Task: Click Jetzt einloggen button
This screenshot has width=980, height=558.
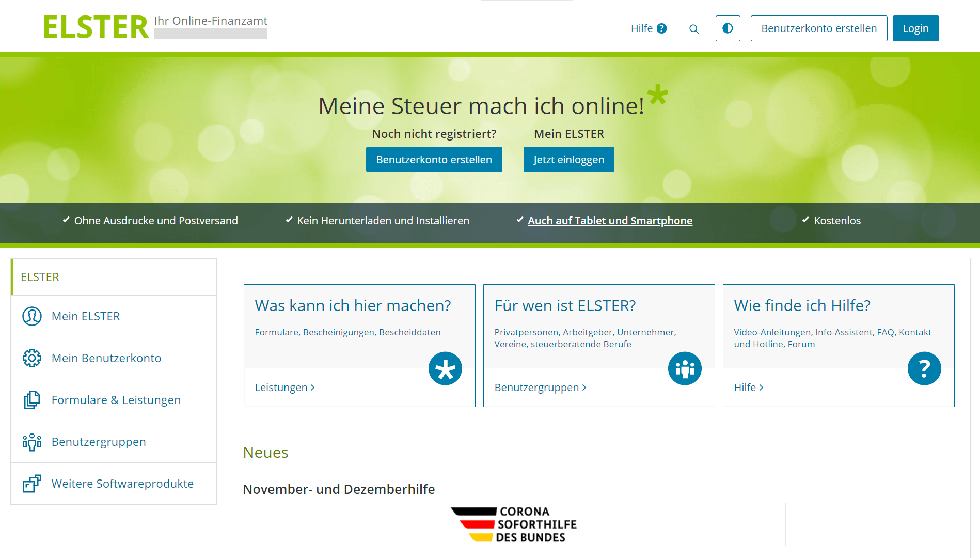Action: 568,160
